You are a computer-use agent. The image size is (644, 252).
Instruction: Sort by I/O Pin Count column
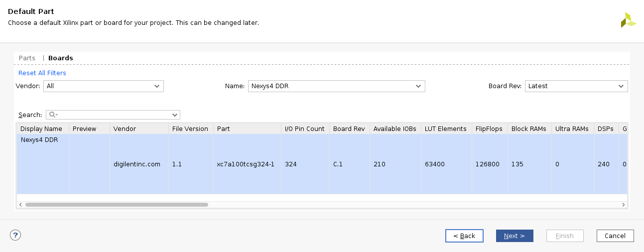305,128
